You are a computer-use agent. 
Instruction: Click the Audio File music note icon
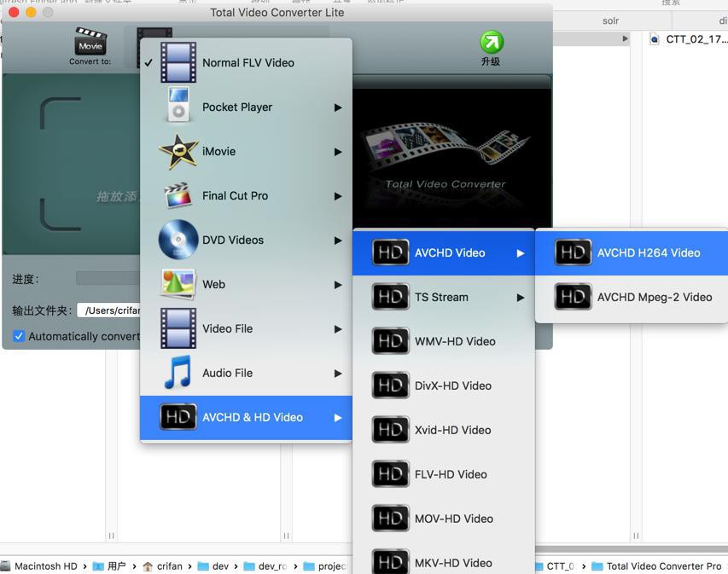point(178,372)
